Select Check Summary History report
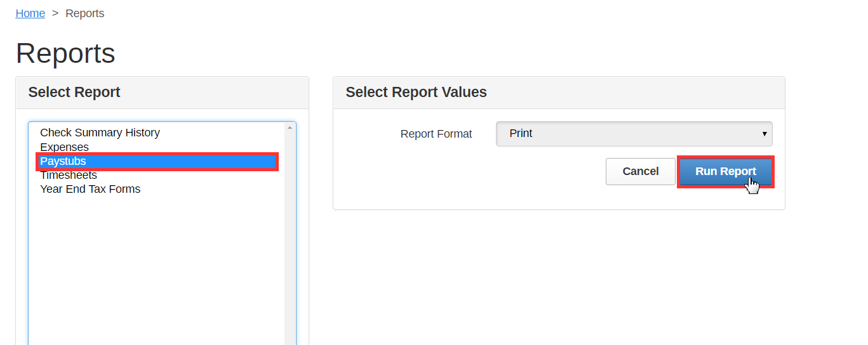This screenshot has width=868, height=345. coord(100,133)
